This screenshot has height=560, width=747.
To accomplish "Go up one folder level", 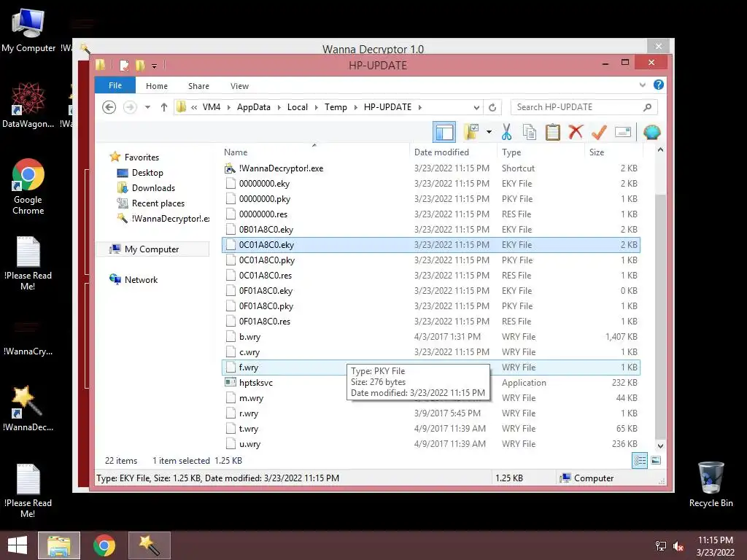I will [x=164, y=107].
